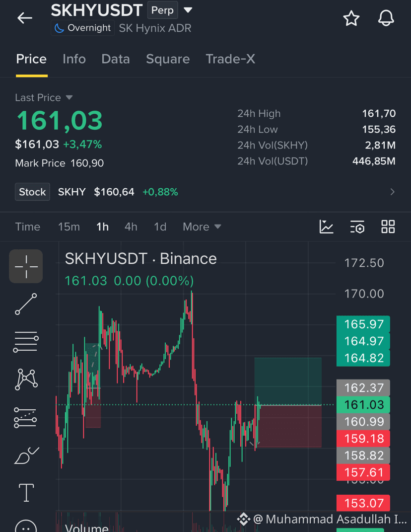
Task: Add SKHYUSDT to favorites with star
Action: point(351,18)
